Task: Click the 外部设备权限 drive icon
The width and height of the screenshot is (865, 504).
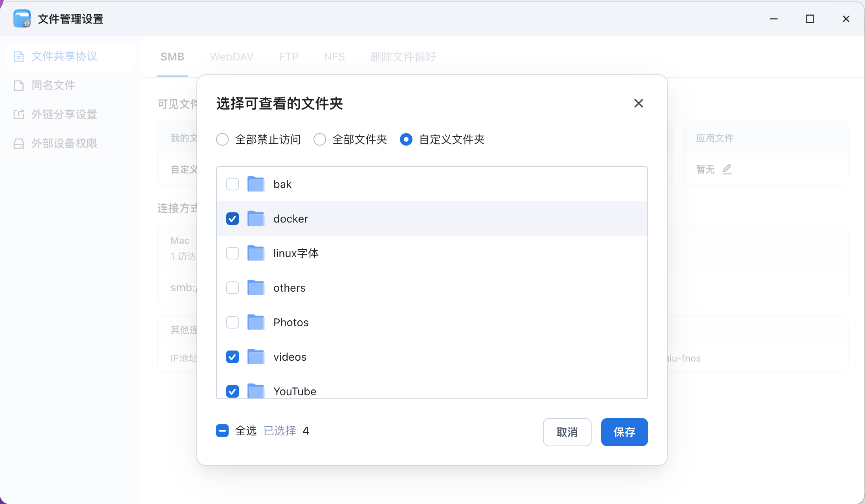Action: [x=19, y=144]
